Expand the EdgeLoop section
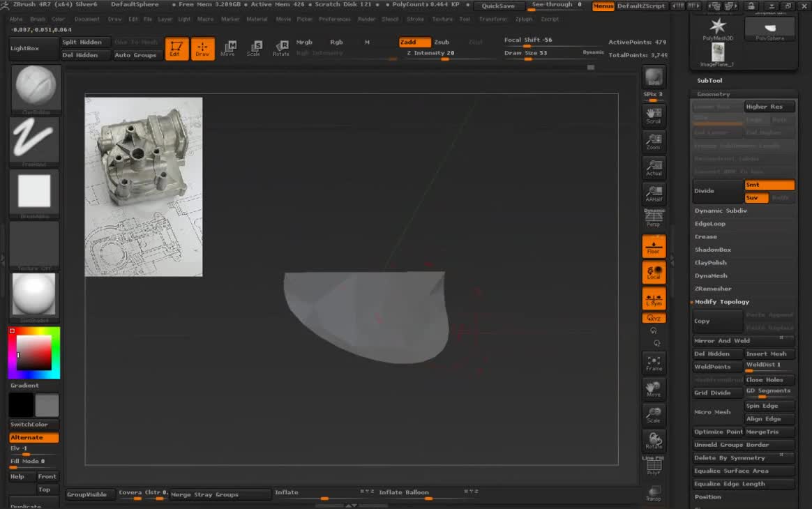Screen dimensions: 812x509 (709, 224)
